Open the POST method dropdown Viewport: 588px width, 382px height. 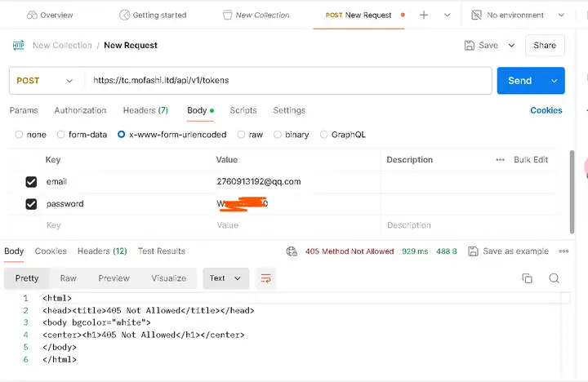45,81
